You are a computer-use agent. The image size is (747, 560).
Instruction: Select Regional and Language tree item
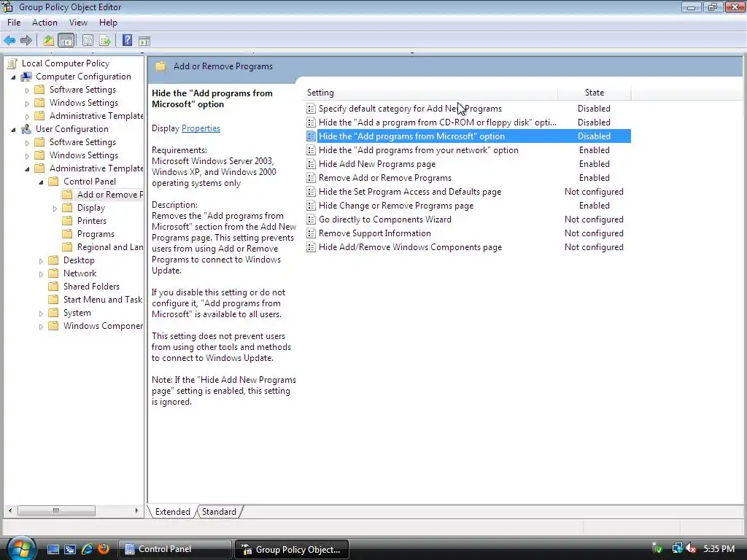109,247
